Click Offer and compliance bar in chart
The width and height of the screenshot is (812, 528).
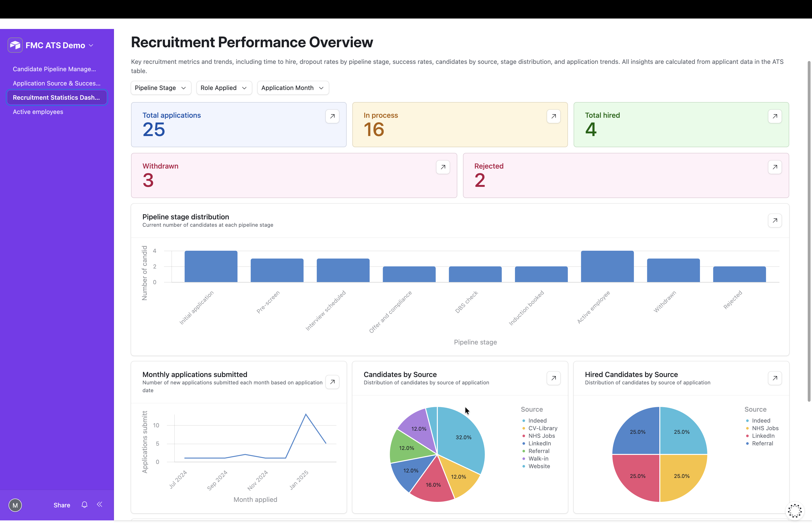point(409,274)
